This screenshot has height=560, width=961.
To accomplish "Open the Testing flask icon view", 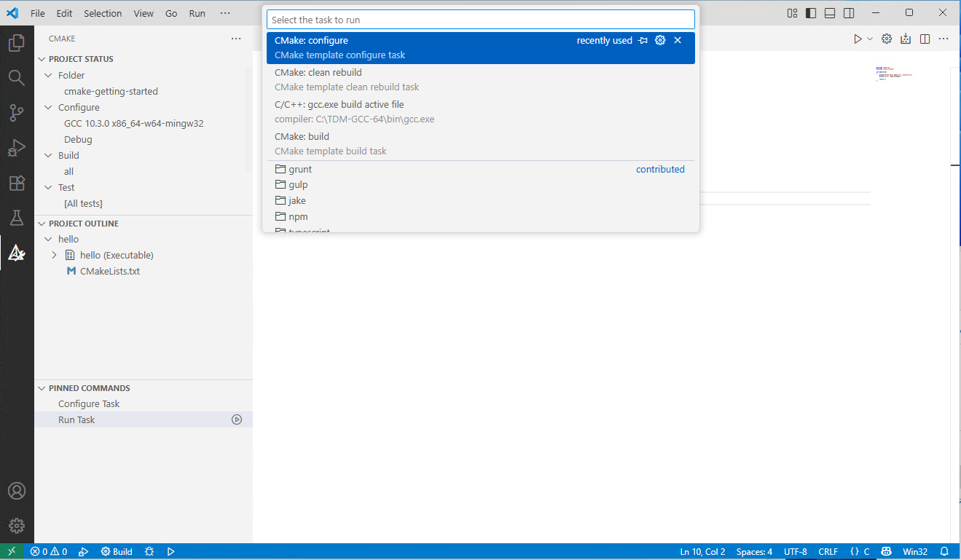I will [17, 218].
